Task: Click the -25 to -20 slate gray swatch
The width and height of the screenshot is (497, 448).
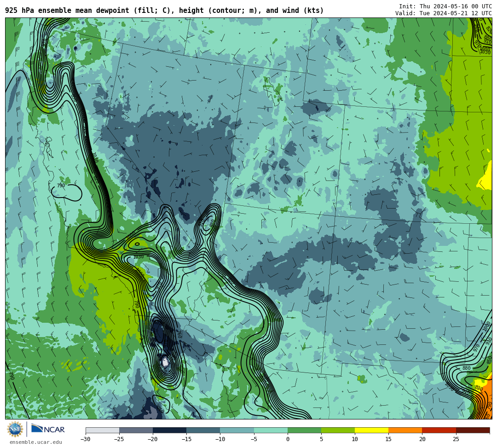Action: coord(136,430)
